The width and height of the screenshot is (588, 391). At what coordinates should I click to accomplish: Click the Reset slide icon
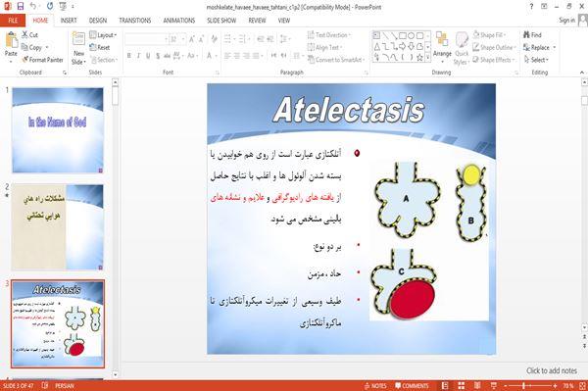click(x=93, y=47)
